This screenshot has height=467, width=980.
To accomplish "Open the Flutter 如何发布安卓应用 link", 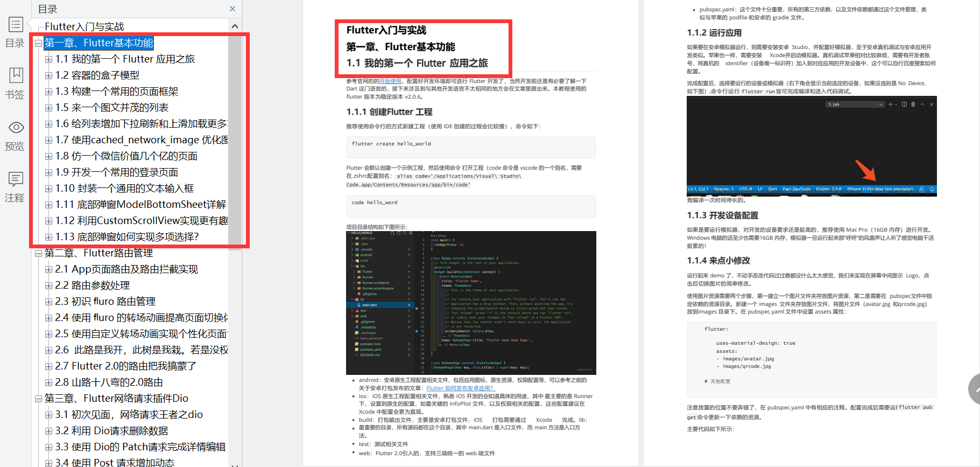I will 461,388.
